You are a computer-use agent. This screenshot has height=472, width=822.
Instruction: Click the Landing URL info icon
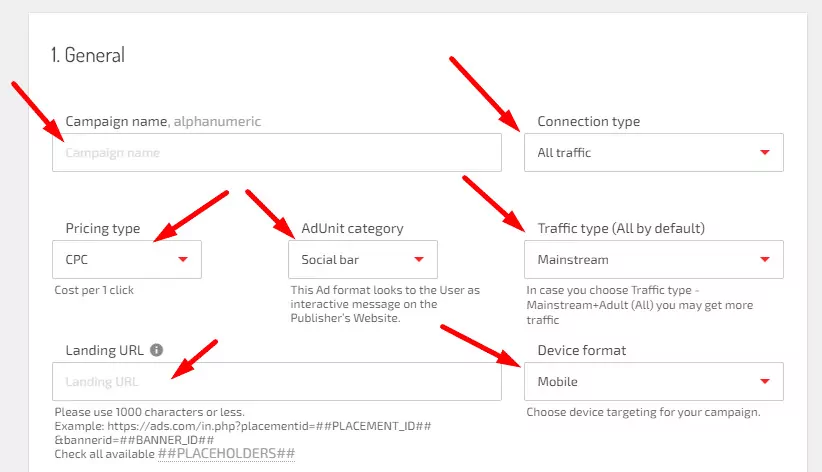157,351
